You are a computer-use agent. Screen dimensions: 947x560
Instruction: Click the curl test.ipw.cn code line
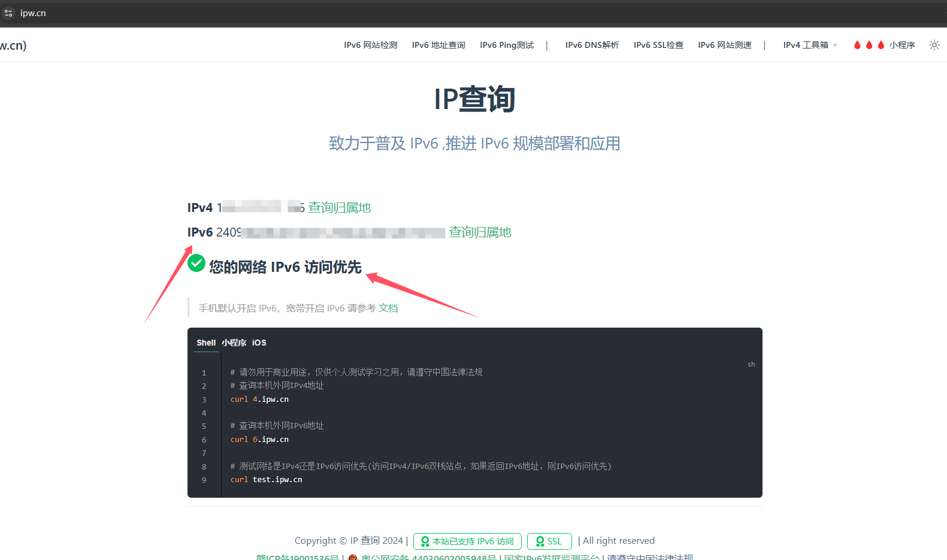coord(266,479)
